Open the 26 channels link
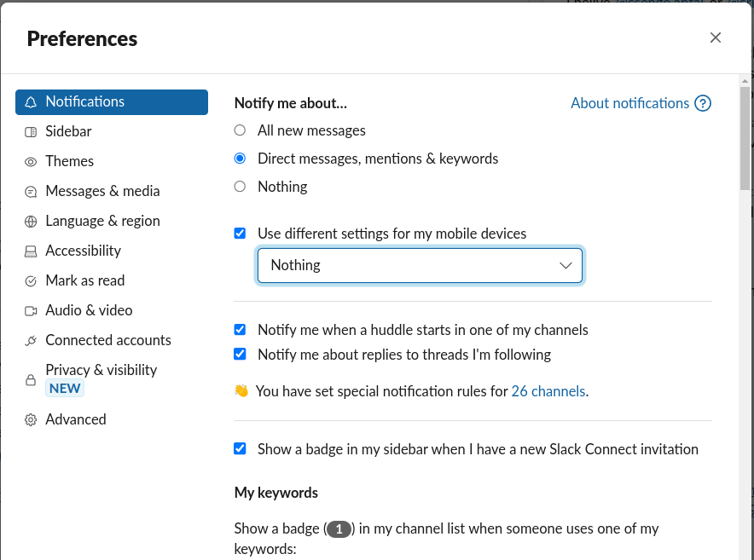754x560 pixels. coord(548,391)
